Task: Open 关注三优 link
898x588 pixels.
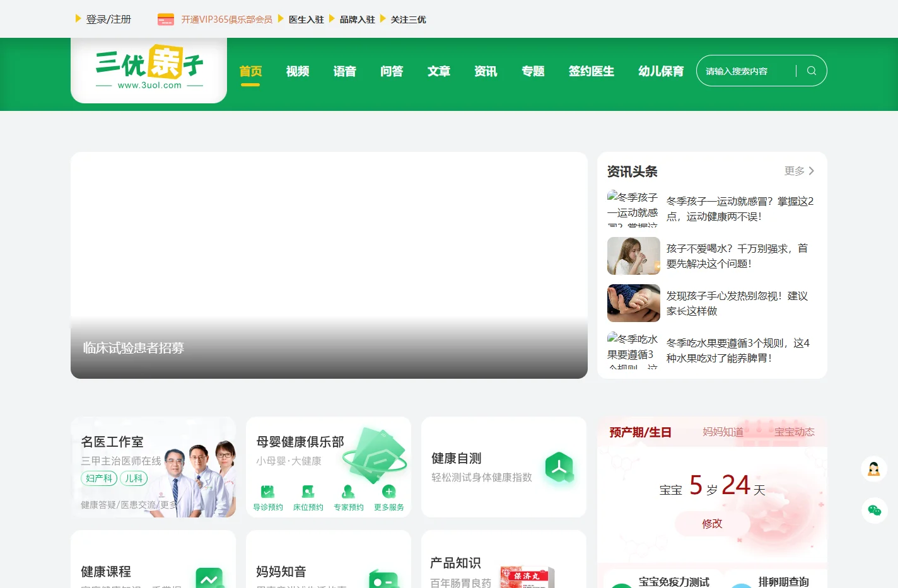Action: [x=409, y=20]
